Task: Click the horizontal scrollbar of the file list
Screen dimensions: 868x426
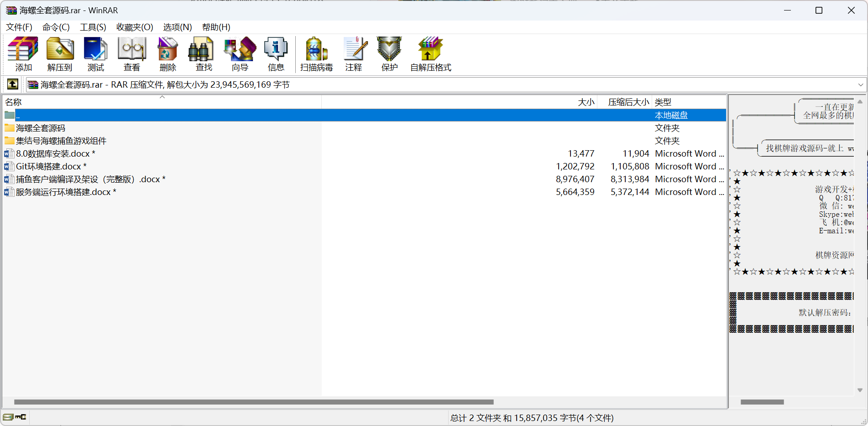Action: 254,402
